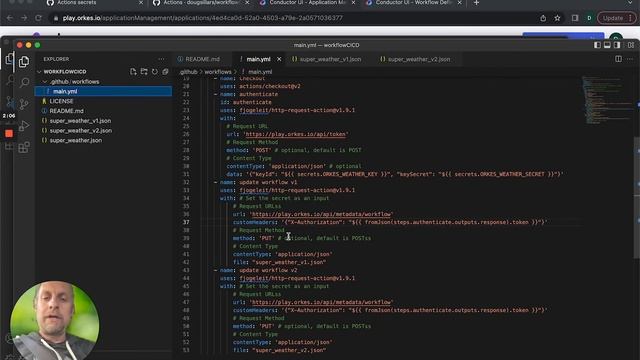This screenshot has height=360, width=640.
Task: Click Chrome share page icon
Action: pyautogui.click(x=543, y=18)
